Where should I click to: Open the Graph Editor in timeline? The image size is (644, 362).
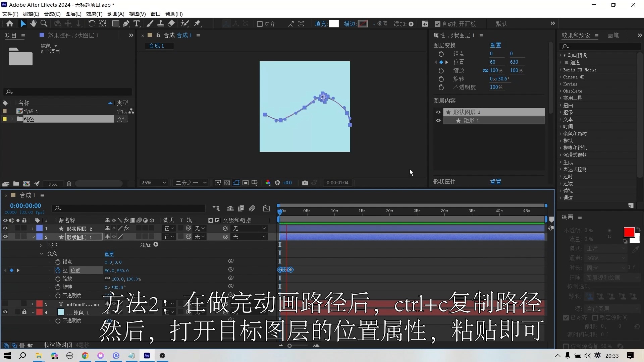pos(266,208)
